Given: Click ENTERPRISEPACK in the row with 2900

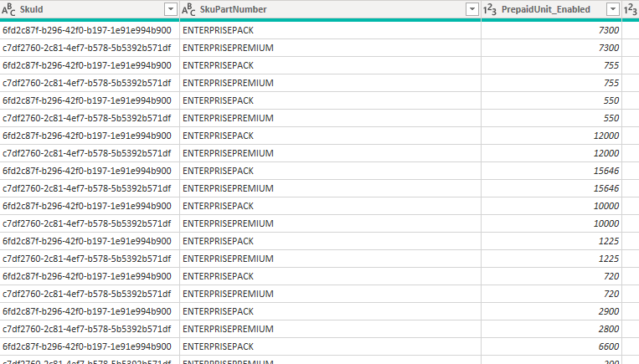Looking at the screenshot, I should point(218,311).
